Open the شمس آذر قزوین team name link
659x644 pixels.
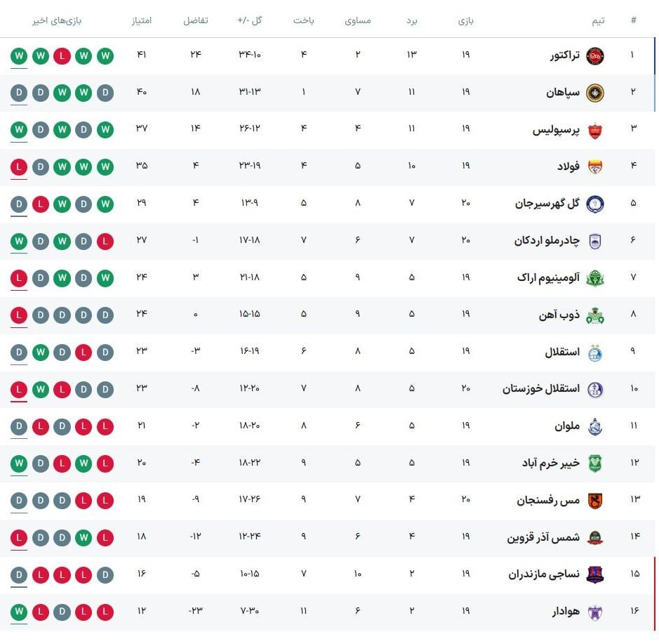click(x=544, y=537)
